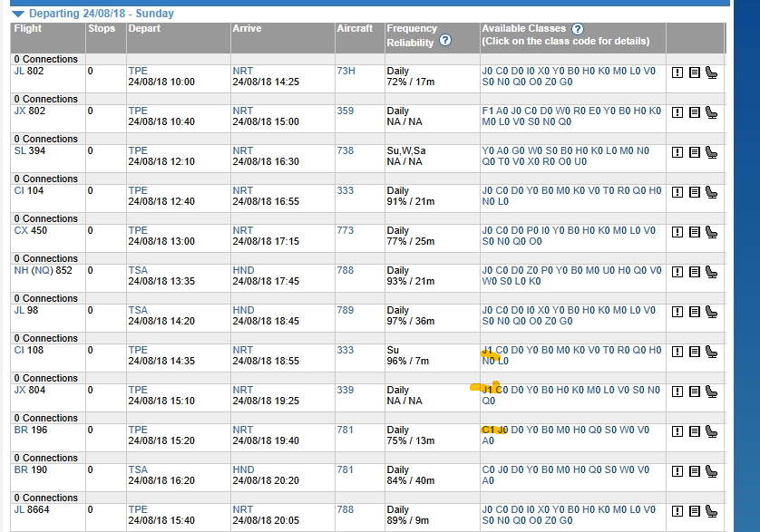Click aircraft type 738 link

346,150
